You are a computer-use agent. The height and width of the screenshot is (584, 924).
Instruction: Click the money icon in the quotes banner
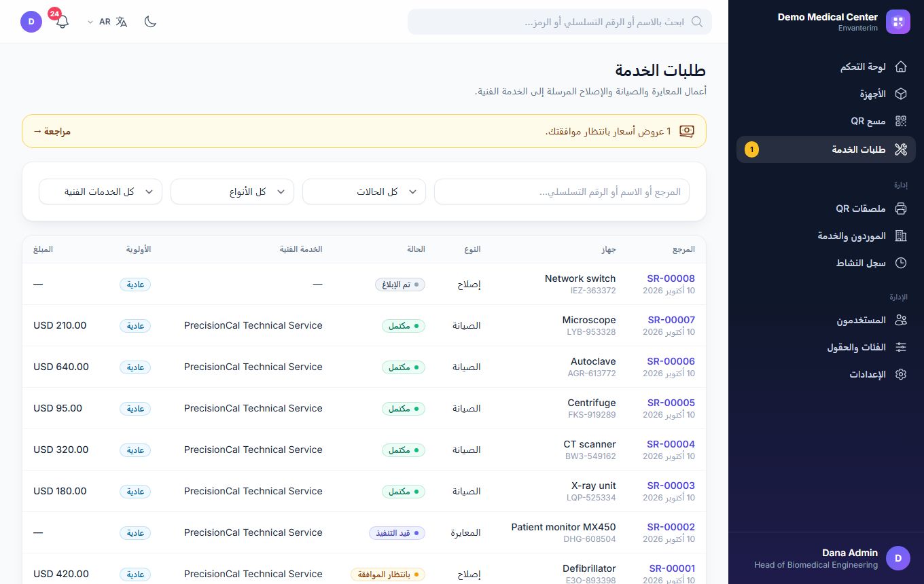coord(687,131)
